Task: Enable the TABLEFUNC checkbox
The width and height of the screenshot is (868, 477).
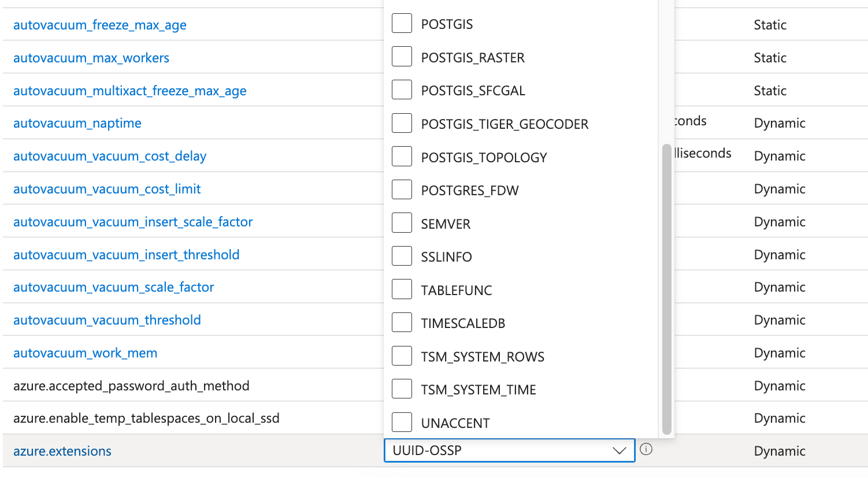Action: 402,290
